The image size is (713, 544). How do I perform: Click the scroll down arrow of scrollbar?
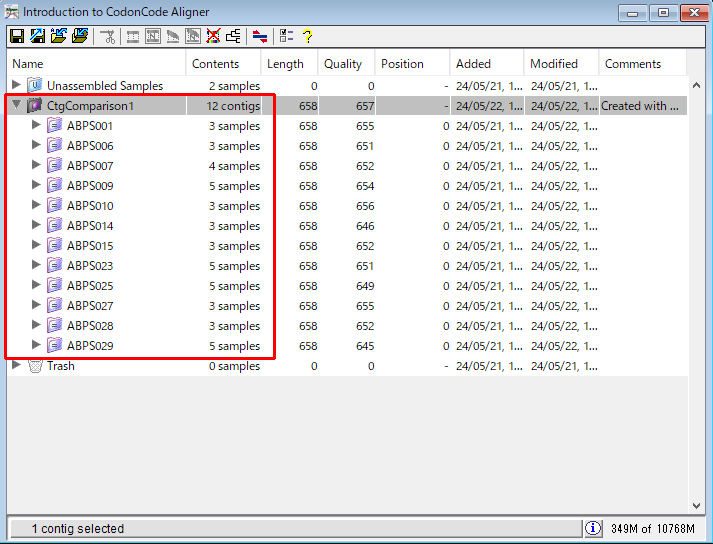(x=697, y=506)
